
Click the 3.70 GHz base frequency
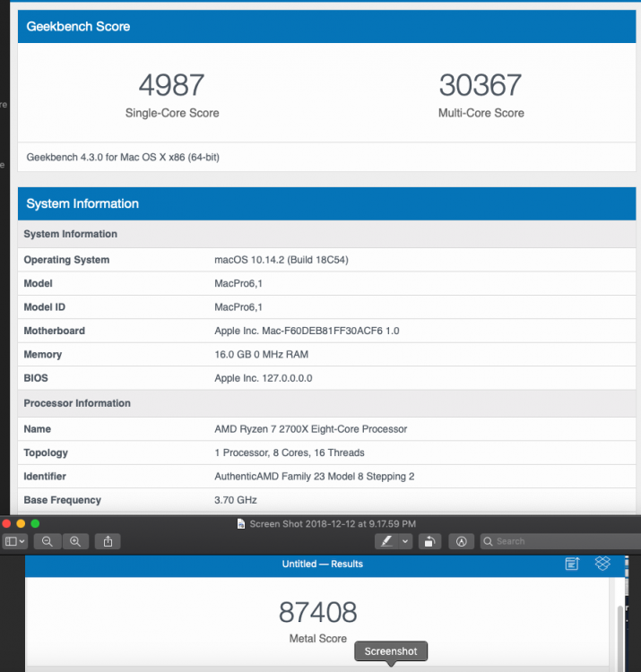pyautogui.click(x=236, y=500)
